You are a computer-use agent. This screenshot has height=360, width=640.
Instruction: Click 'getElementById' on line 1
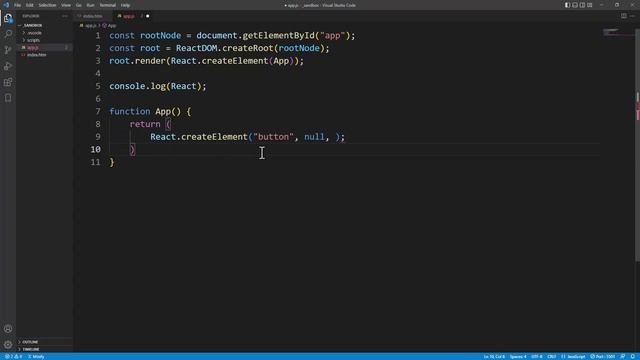(x=278, y=36)
